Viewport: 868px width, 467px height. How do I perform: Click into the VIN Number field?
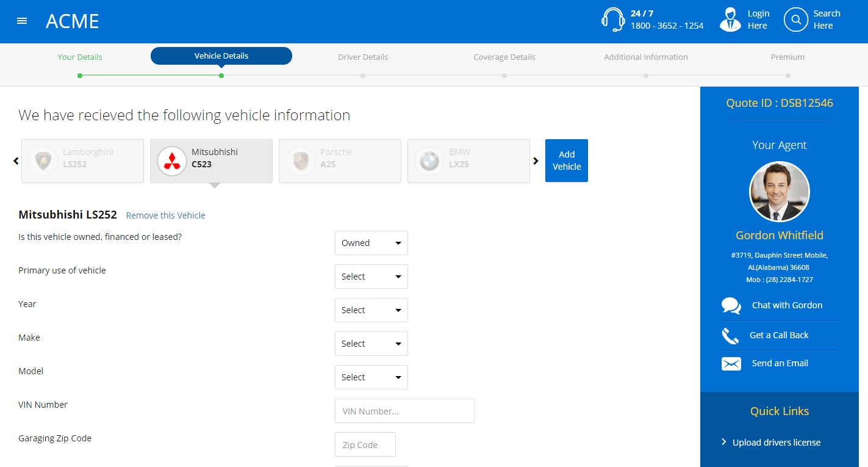[x=404, y=411]
